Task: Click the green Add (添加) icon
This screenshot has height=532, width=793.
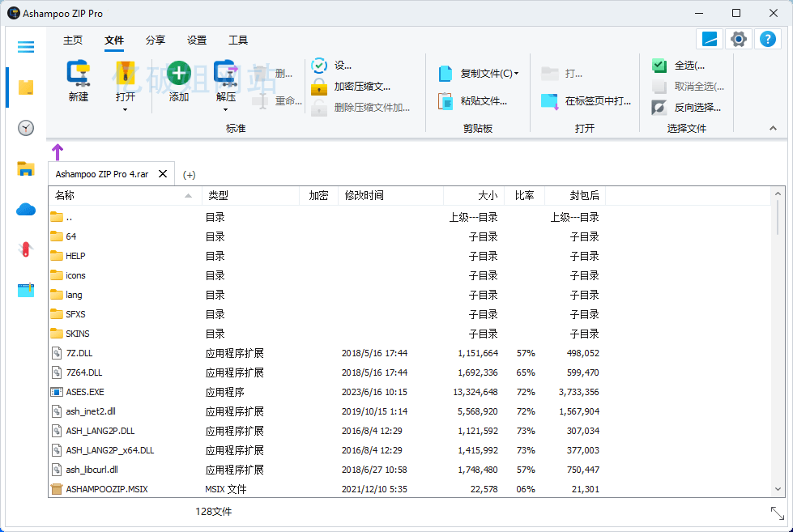Action: coord(179,74)
